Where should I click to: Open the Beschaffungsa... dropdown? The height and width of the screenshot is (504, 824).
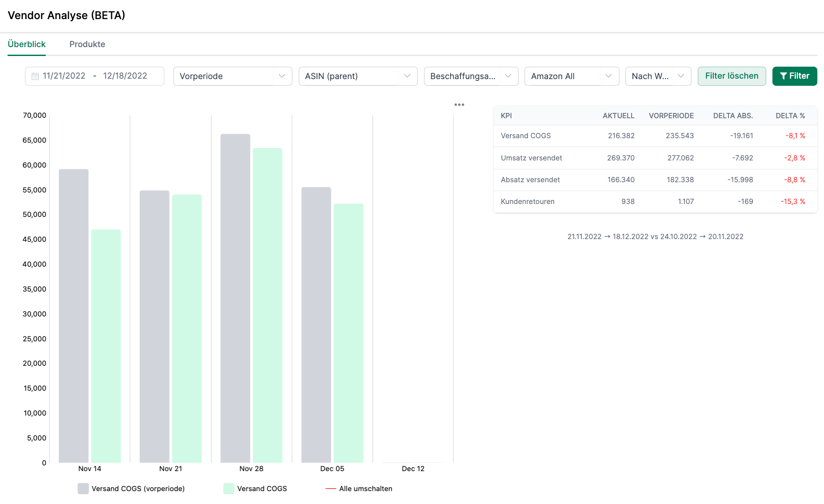[471, 76]
